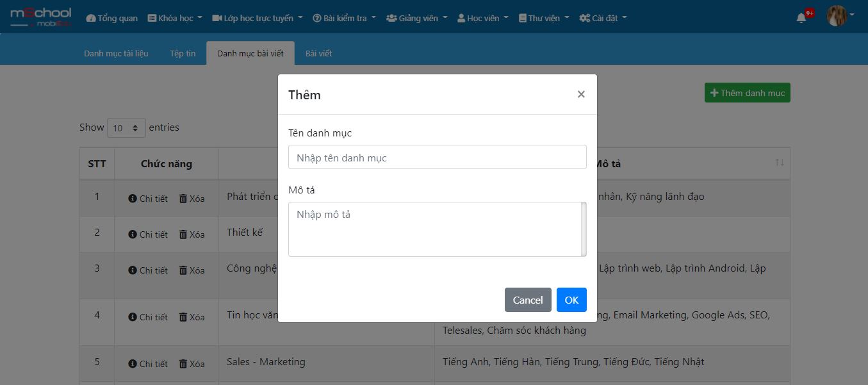This screenshot has height=385, width=868.
Task: Confirm with the OK button
Action: click(x=571, y=300)
